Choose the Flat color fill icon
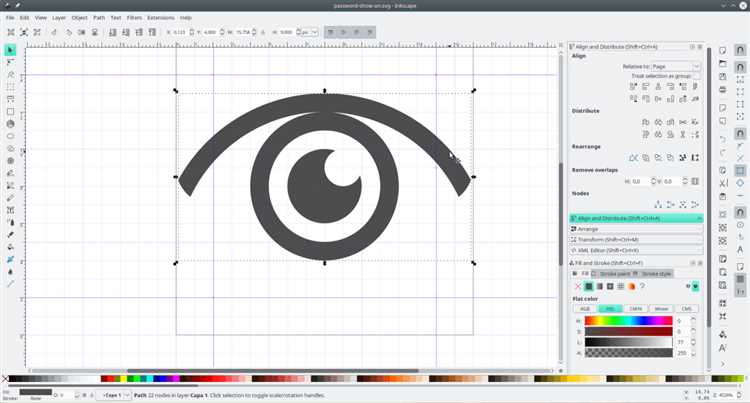Image resolution: width=750 pixels, height=403 pixels. click(588, 287)
